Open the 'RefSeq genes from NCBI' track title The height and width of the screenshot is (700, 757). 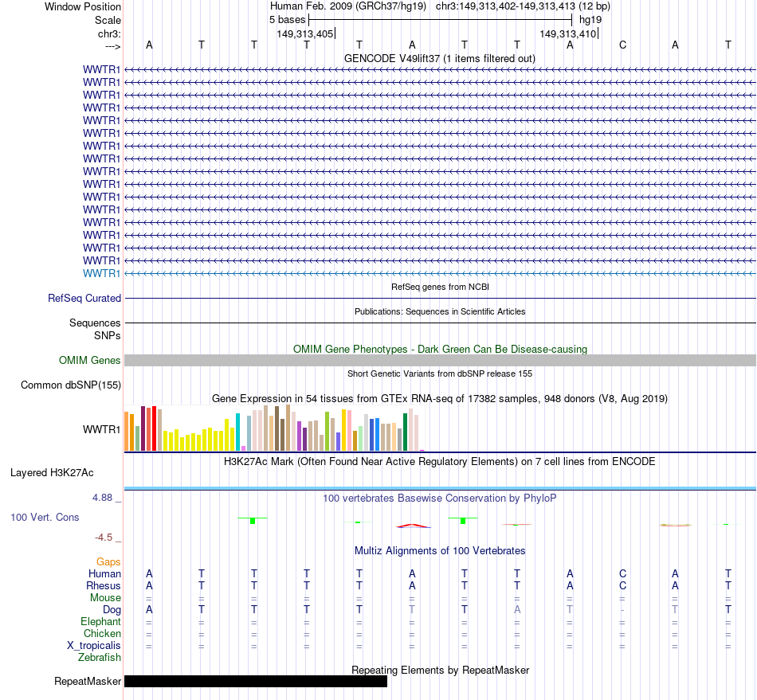(440, 287)
